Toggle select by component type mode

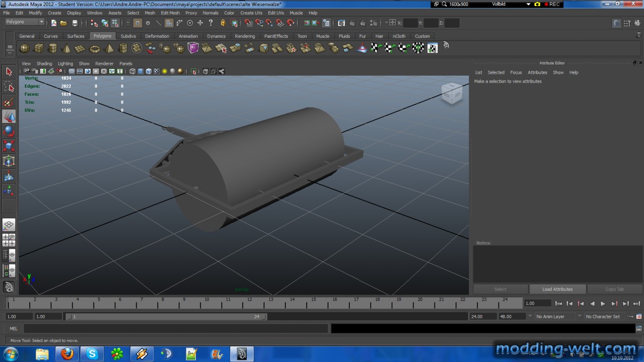pyautogui.click(x=115, y=23)
